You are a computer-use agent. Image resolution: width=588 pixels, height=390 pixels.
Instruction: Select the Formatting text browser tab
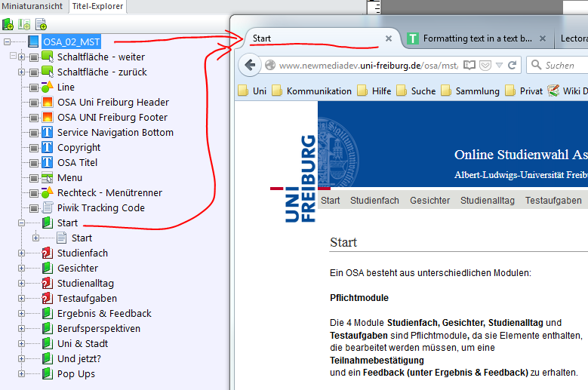pyautogui.click(x=477, y=38)
